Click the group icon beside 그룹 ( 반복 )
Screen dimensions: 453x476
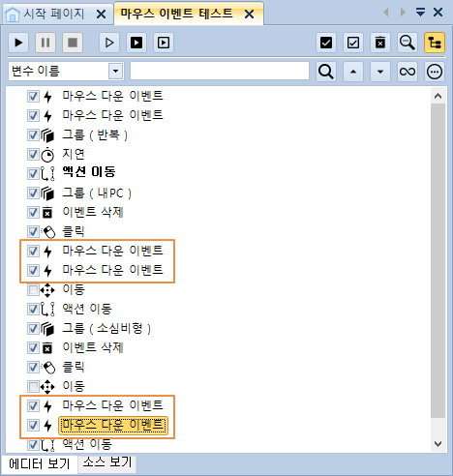pyautogui.click(x=47, y=135)
